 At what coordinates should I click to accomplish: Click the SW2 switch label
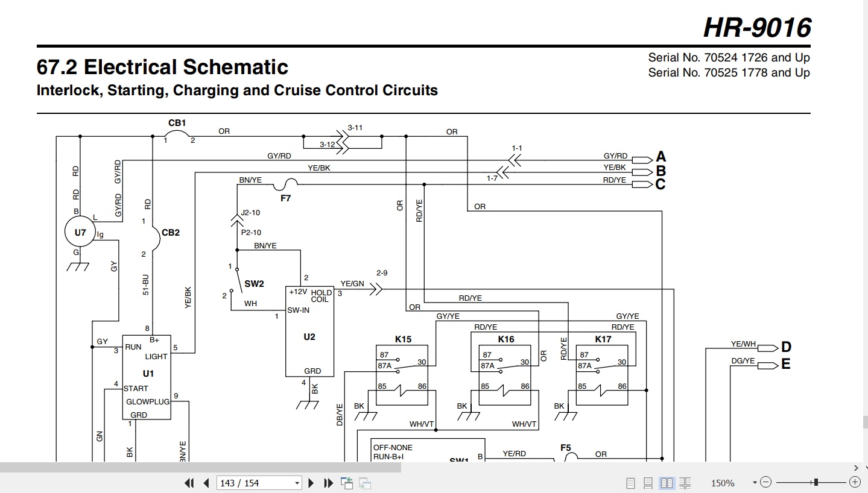(x=254, y=283)
